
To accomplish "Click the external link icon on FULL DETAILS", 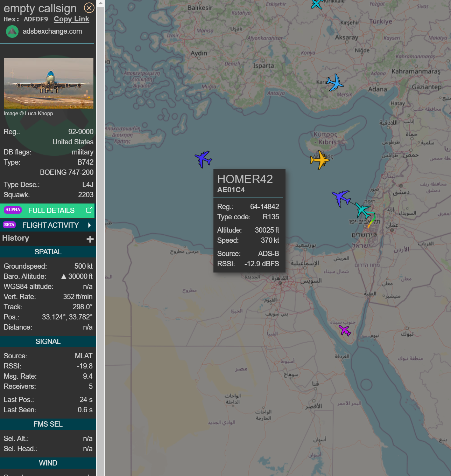I will (x=89, y=210).
